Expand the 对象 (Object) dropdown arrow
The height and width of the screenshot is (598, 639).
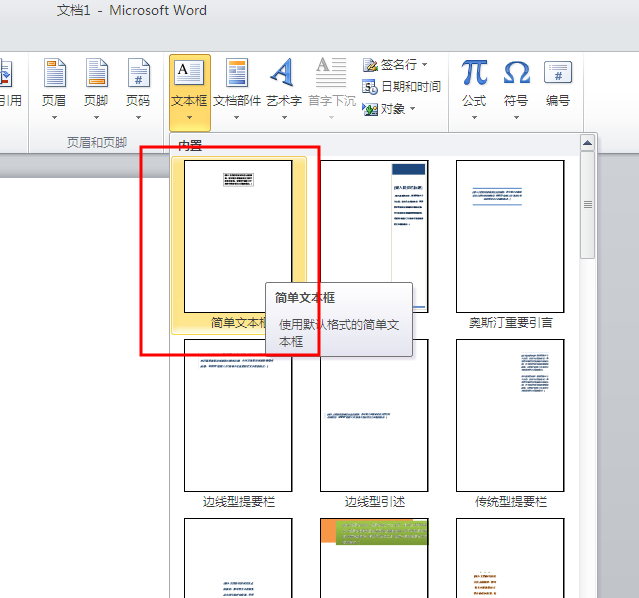click(x=412, y=109)
